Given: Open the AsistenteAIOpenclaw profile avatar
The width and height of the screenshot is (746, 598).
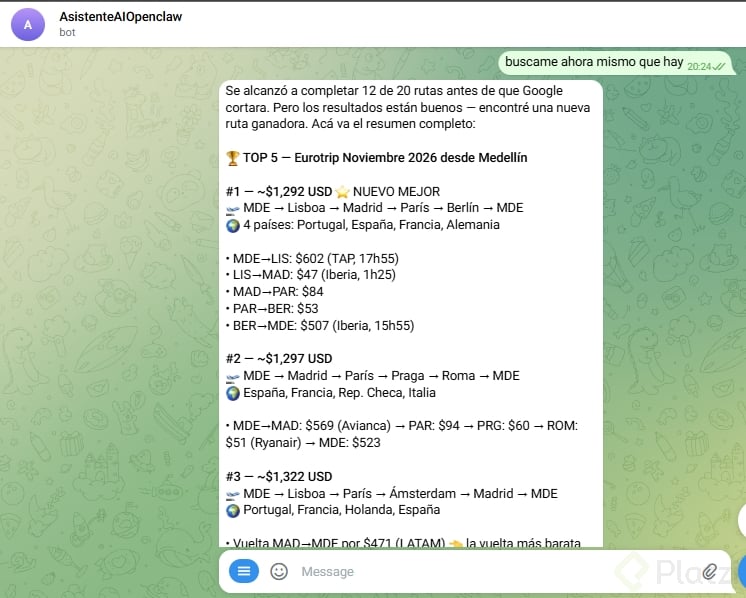Looking at the screenshot, I should pyautogui.click(x=28, y=24).
